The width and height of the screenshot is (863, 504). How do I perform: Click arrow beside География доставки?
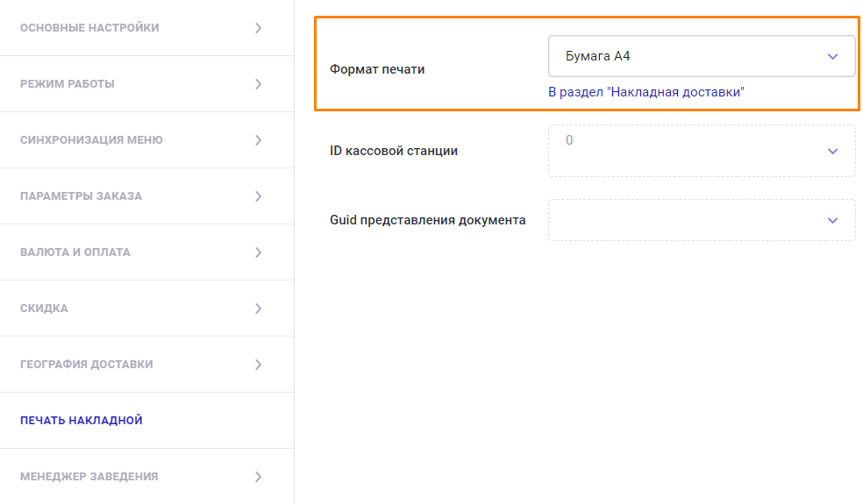click(258, 365)
